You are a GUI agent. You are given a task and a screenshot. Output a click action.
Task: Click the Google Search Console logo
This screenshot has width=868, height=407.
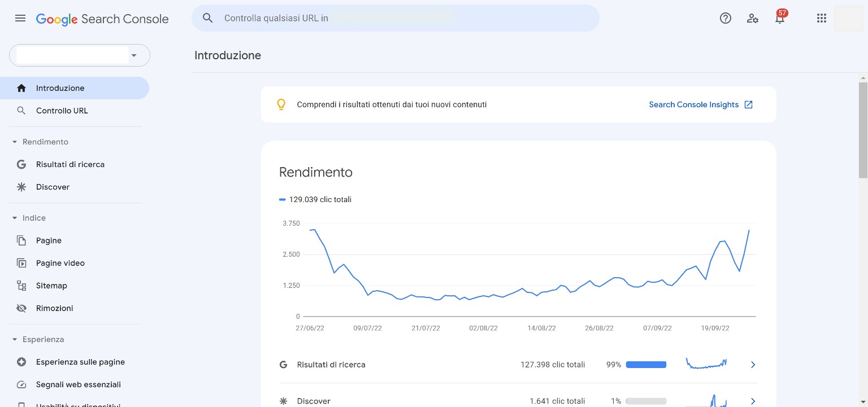point(102,19)
